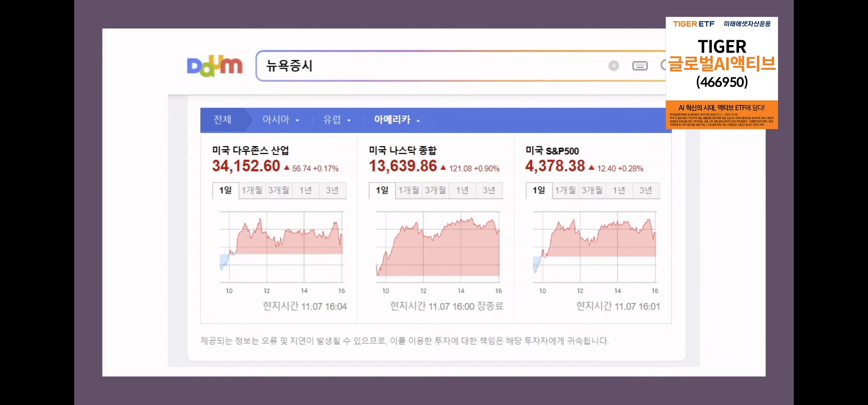Click the 56.74 +0.17% change figure

[315, 169]
